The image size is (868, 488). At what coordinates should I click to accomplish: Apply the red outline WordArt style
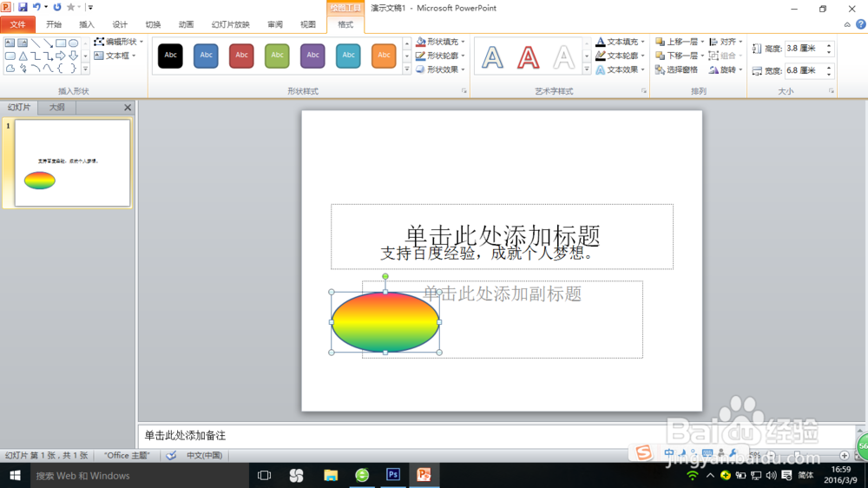point(528,56)
